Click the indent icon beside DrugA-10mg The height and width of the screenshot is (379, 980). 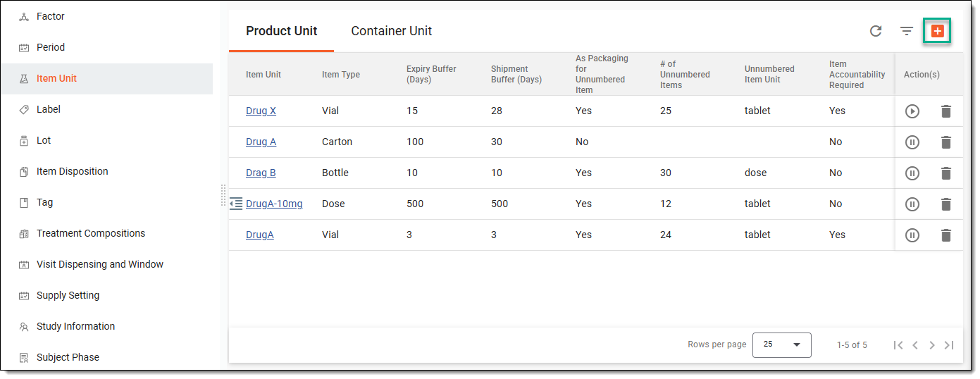(236, 204)
